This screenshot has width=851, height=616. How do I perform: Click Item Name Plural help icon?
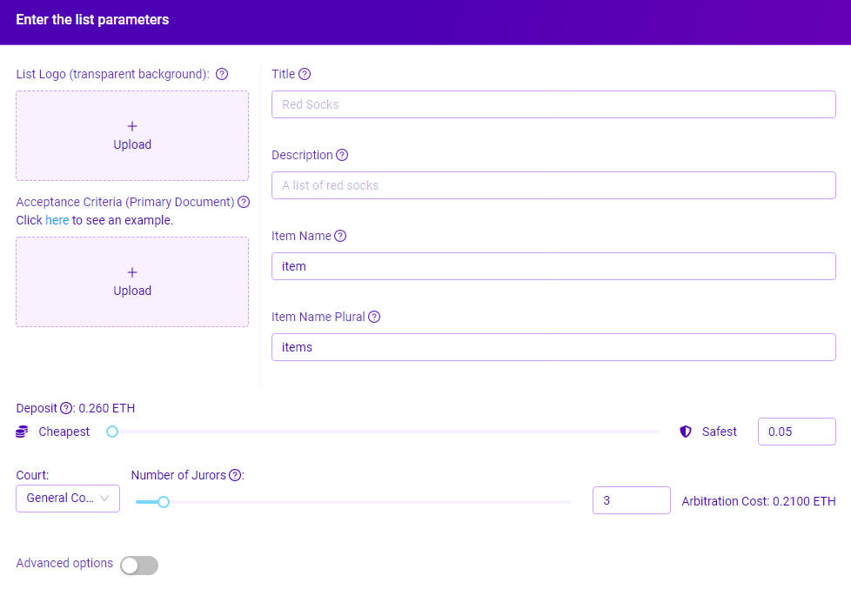tap(374, 317)
